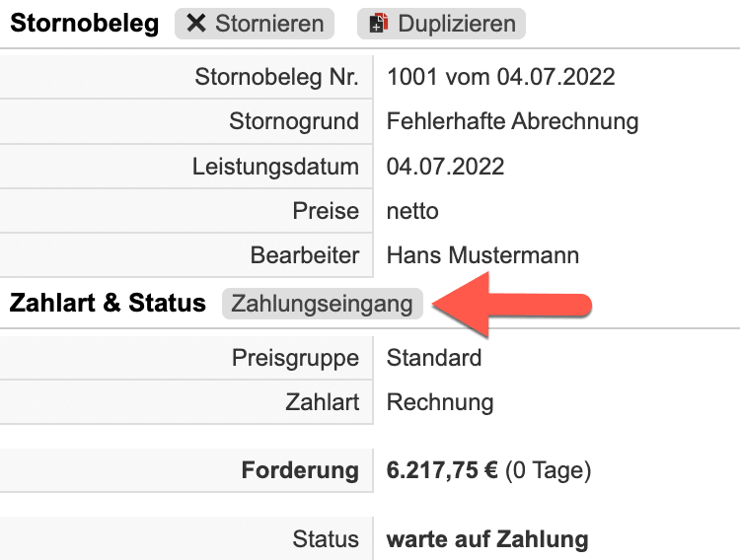
Task: Click the Preise value netto
Action: pos(412,211)
